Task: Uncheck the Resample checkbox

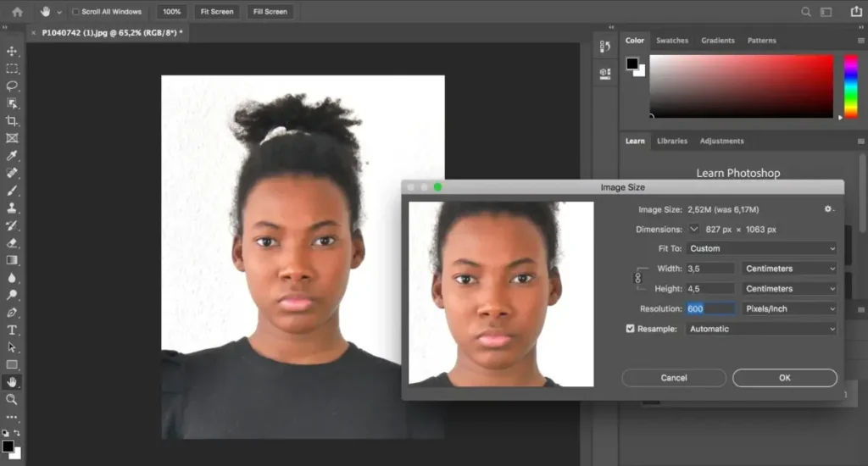Action: pos(630,329)
